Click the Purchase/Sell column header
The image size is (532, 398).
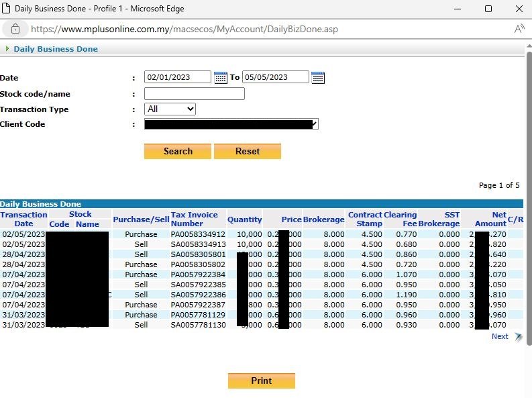point(141,219)
